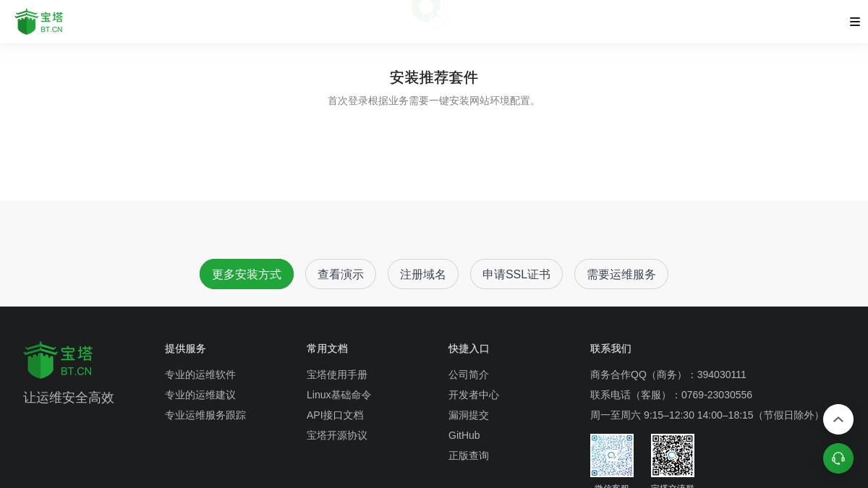
Task: Open the 专业的运维建议 link
Action: (x=200, y=395)
